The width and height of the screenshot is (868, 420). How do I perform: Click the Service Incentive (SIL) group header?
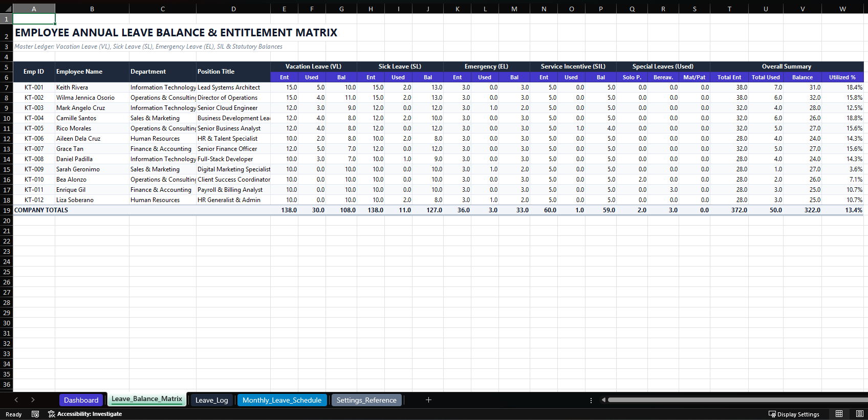click(x=573, y=67)
